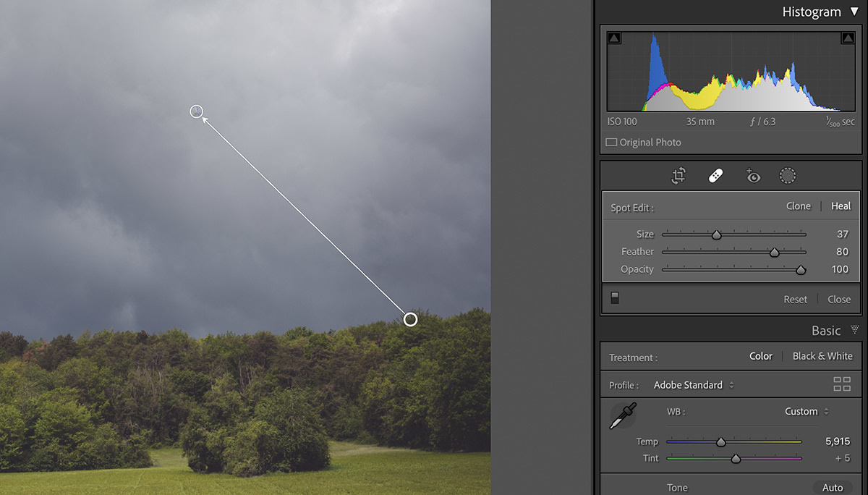Viewport: 868px width, 495px height.
Task: Click the histogram graph
Action: 731,71
